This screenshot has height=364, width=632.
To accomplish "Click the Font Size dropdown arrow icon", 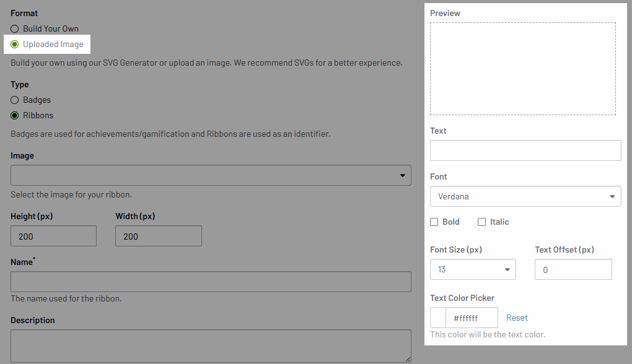I will [x=507, y=269].
